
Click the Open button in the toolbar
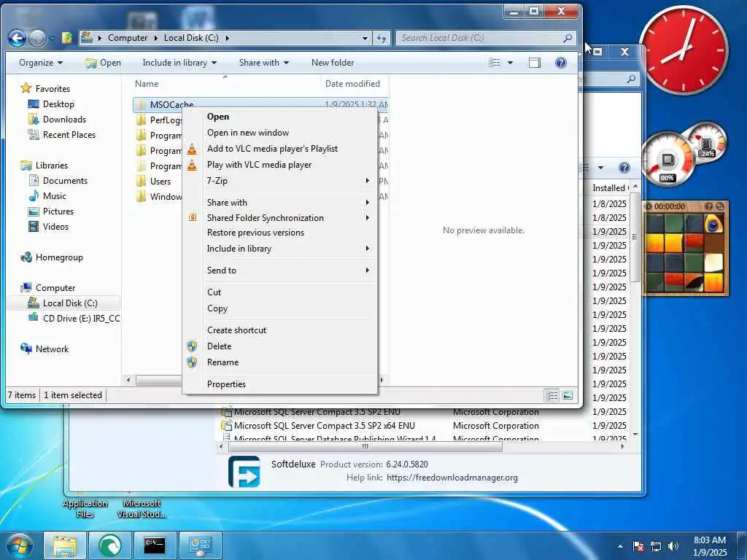point(103,63)
